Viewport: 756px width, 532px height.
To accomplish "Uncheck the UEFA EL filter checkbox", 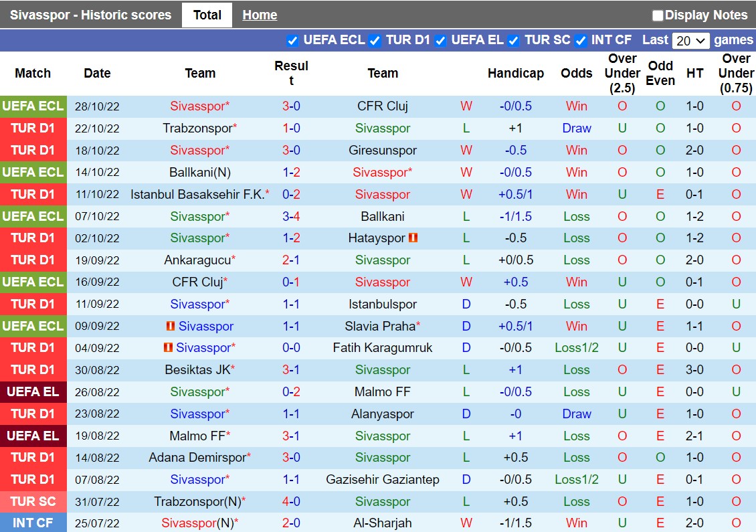I will pyautogui.click(x=440, y=41).
